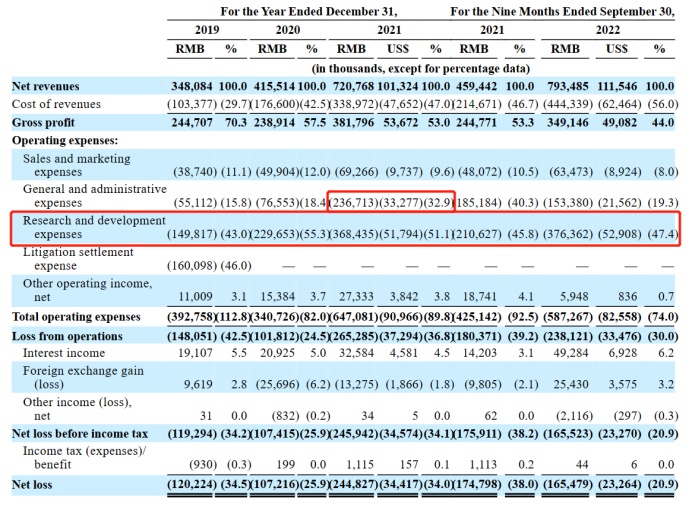Click the Net revenues row label
This screenshot has height=514, width=692.
click(x=45, y=86)
